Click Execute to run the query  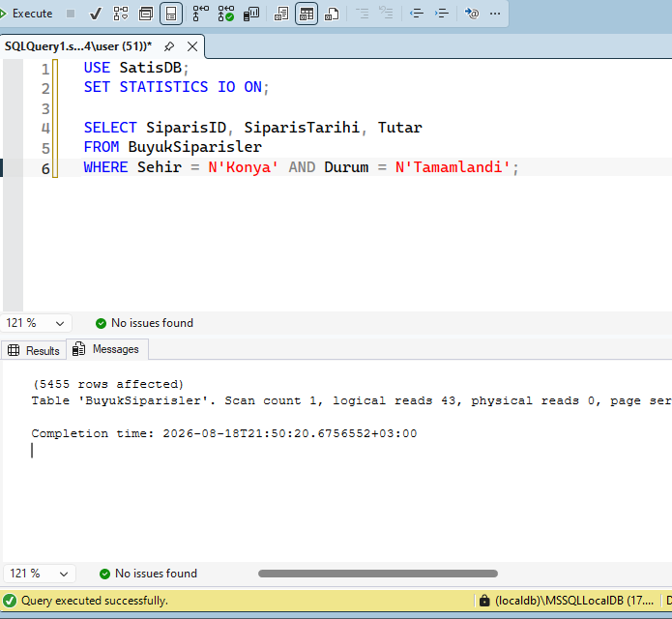pos(26,14)
